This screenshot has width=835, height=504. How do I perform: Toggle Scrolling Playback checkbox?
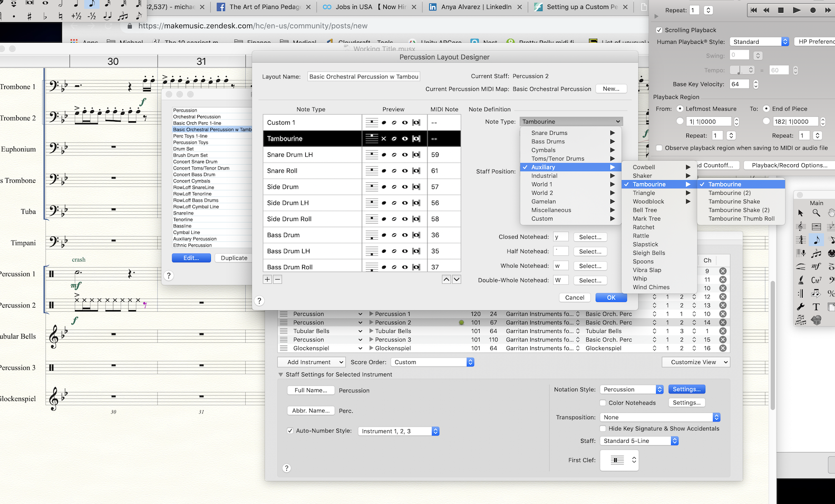[659, 30]
